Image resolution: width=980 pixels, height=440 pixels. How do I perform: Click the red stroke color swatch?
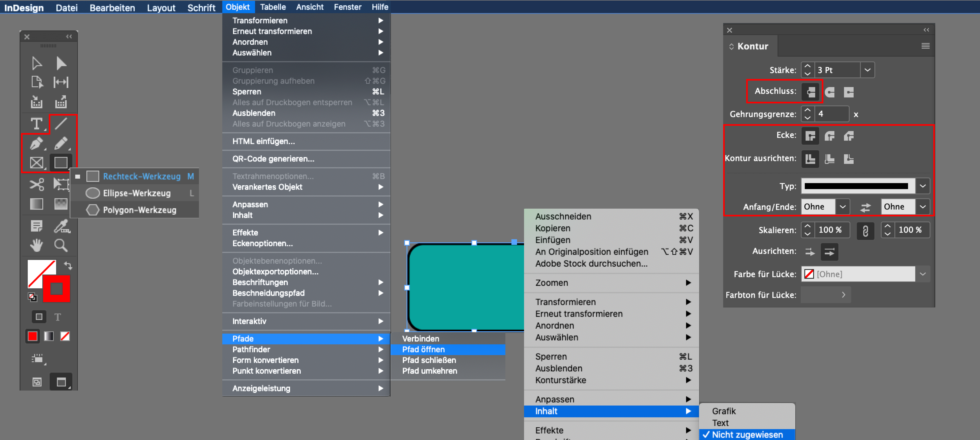coord(56,289)
